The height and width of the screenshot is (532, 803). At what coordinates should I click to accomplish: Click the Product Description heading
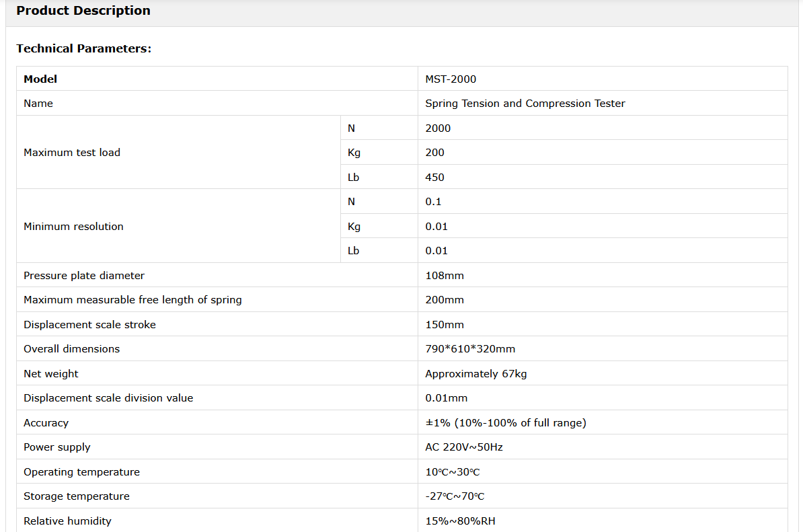coord(83,11)
